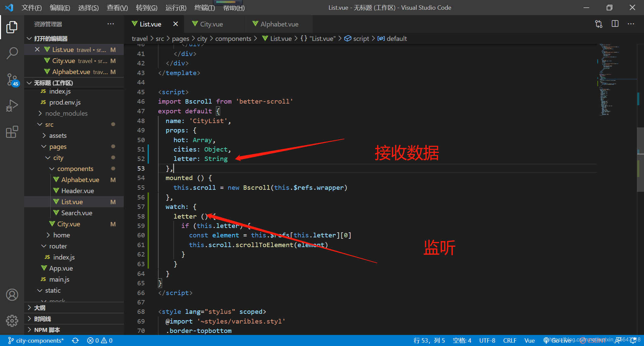Open the 编辑(E) menu
644x346 pixels.
(60, 8)
